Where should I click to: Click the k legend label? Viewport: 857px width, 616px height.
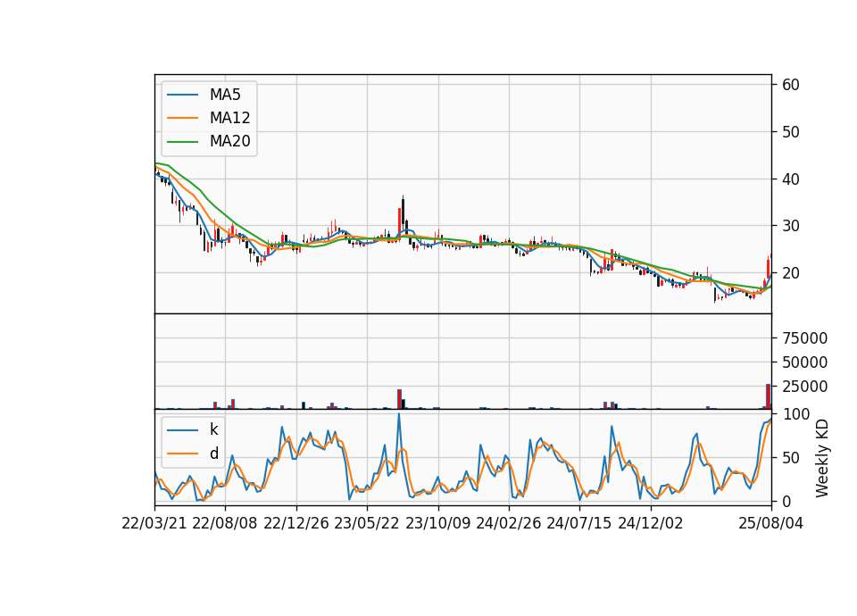pos(213,429)
